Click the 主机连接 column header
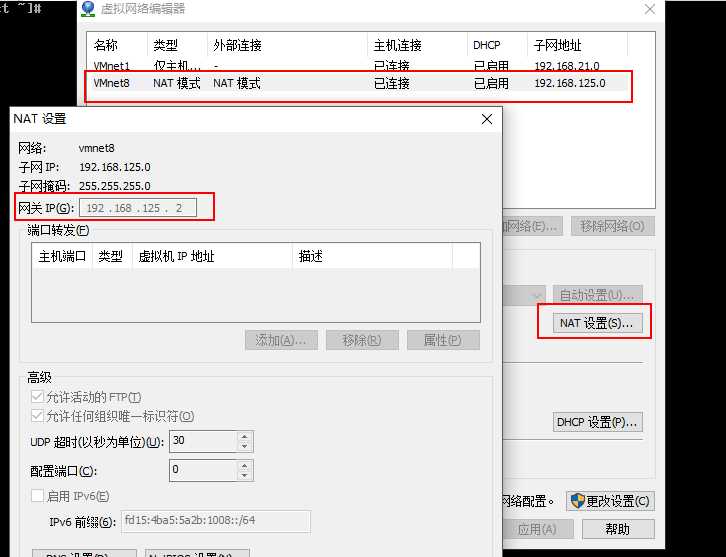 click(417, 45)
